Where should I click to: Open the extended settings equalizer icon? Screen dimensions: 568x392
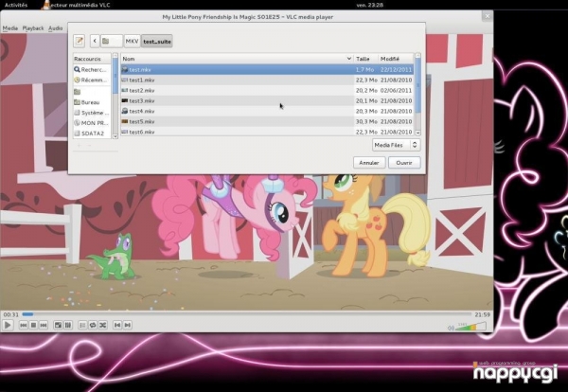click(x=68, y=326)
